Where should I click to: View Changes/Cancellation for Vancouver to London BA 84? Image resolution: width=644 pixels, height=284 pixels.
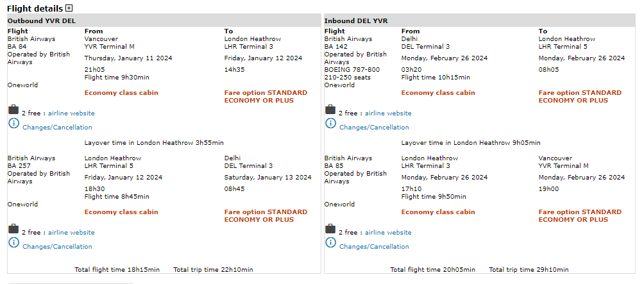click(x=57, y=128)
